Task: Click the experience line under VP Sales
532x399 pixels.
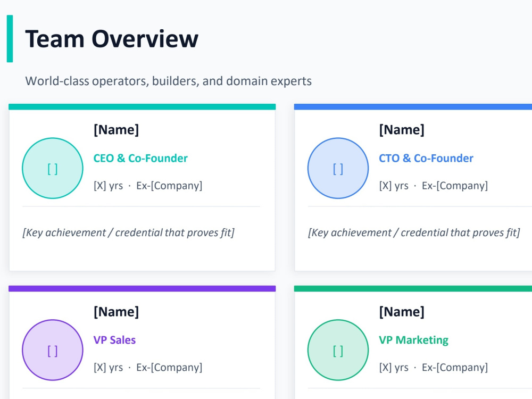Action: 148,368
